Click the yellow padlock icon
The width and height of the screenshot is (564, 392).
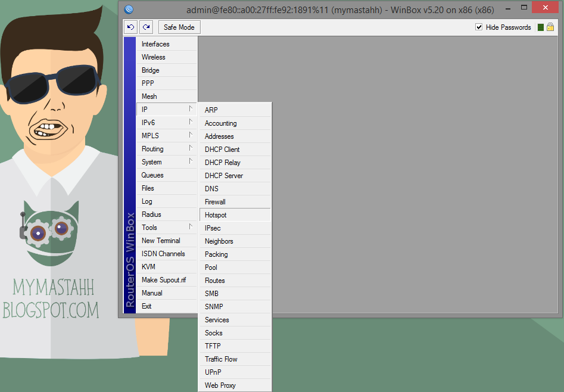coord(550,27)
